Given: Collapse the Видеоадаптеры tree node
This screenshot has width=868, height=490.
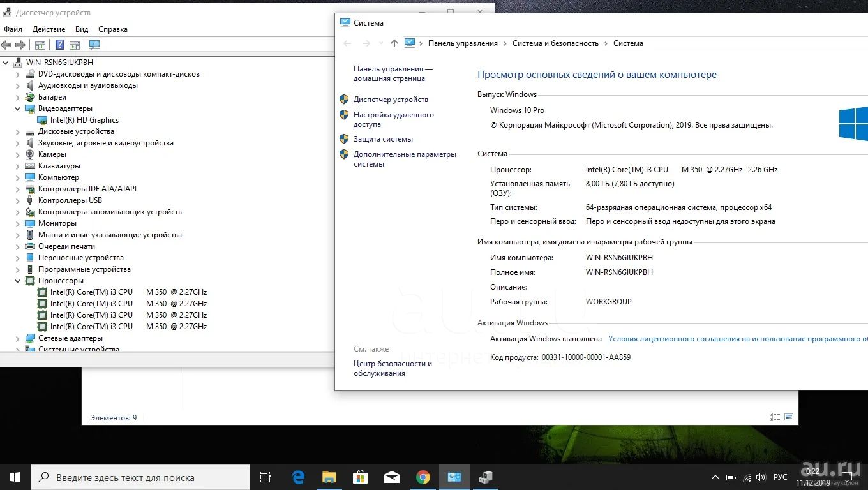Looking at the screenshot, I should click(18, 108).
